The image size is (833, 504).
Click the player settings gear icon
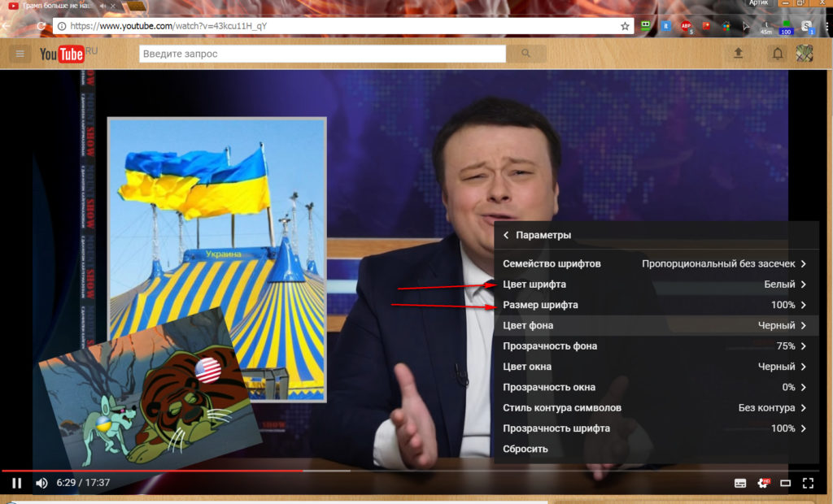(x=763, y=483)
